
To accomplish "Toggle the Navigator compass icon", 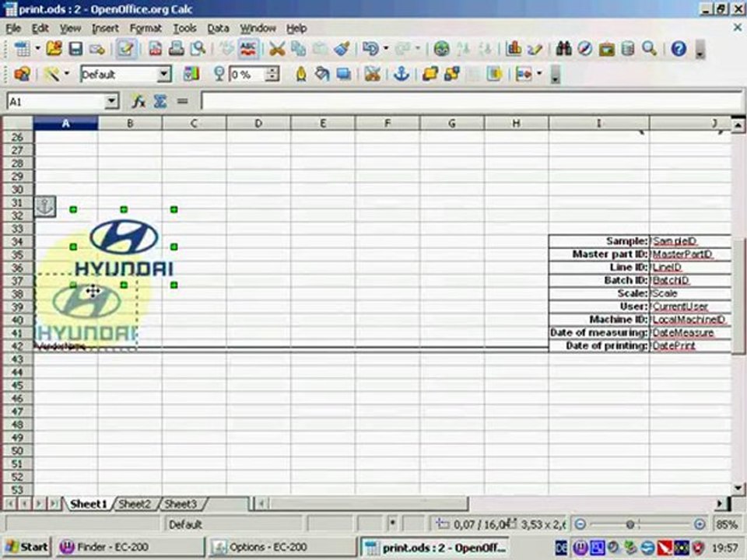I will click(x=585, y=48).
